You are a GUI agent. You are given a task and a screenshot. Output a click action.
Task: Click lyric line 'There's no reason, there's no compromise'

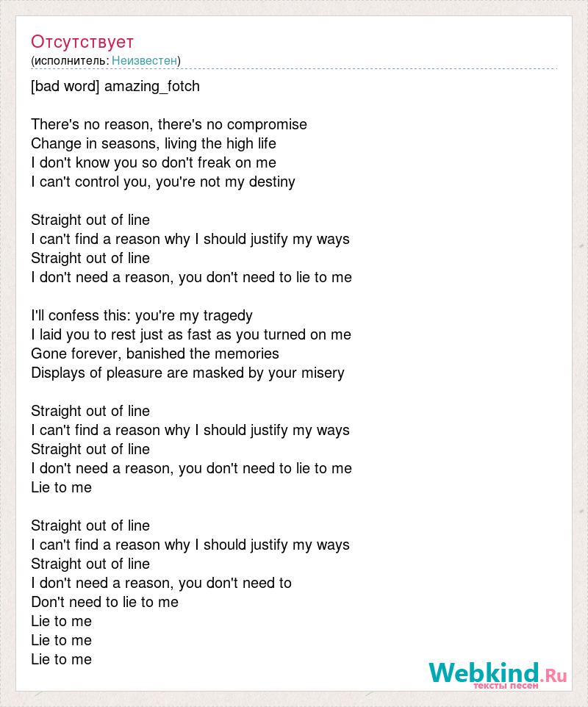168,124
